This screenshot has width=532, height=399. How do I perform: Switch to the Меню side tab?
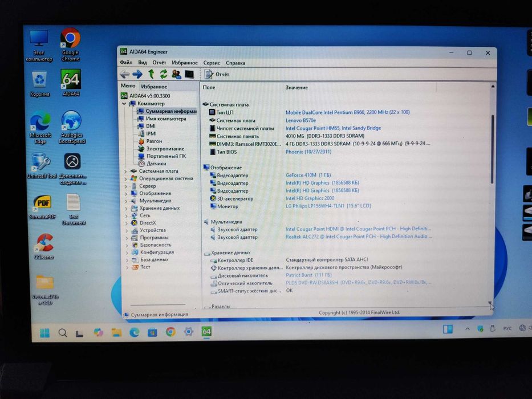(128, 86)
